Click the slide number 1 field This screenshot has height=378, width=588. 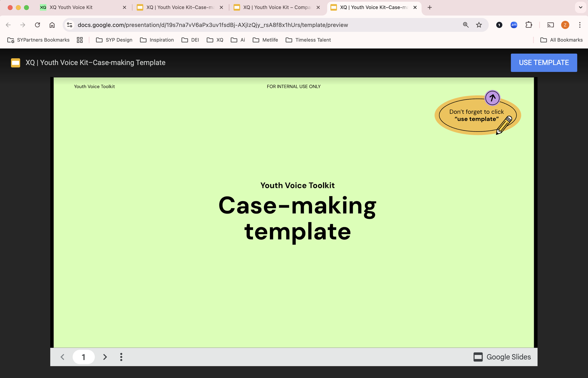[x=83, y=357]
